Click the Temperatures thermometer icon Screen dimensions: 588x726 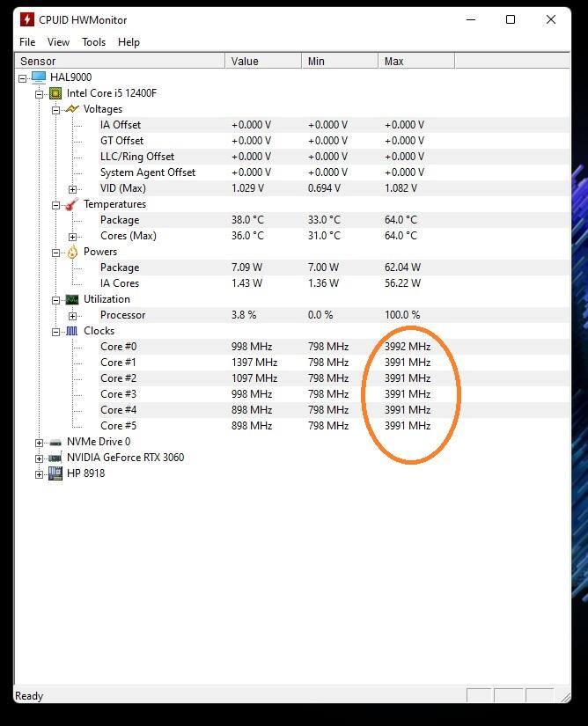[x=72, y=204]
